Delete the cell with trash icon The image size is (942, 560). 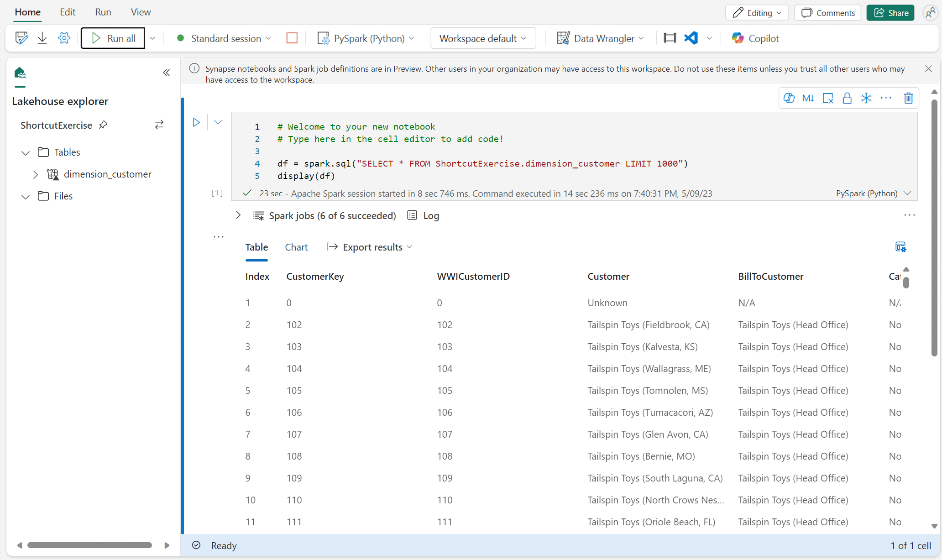tap(908, 98)
